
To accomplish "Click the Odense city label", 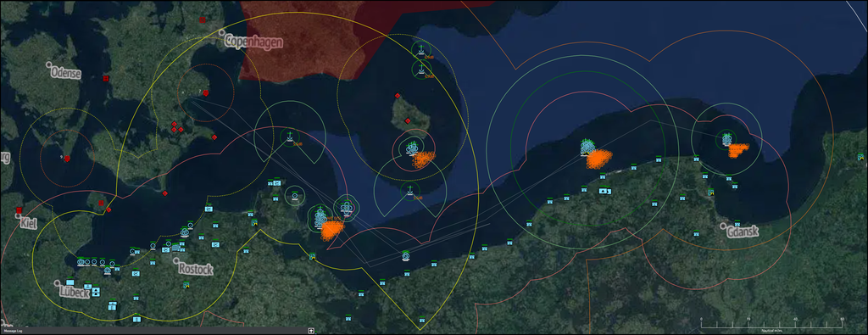I will click(x=65, y=73).
